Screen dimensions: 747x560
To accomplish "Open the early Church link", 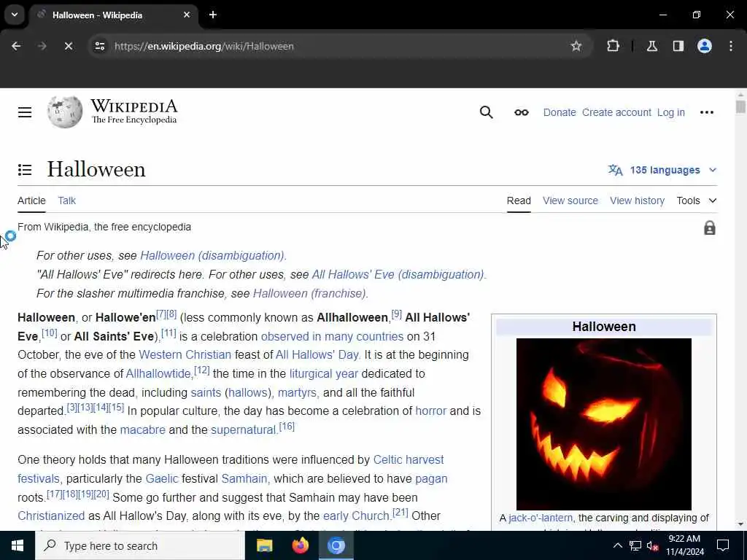I will pyautogui.click(x=356, y=516).
